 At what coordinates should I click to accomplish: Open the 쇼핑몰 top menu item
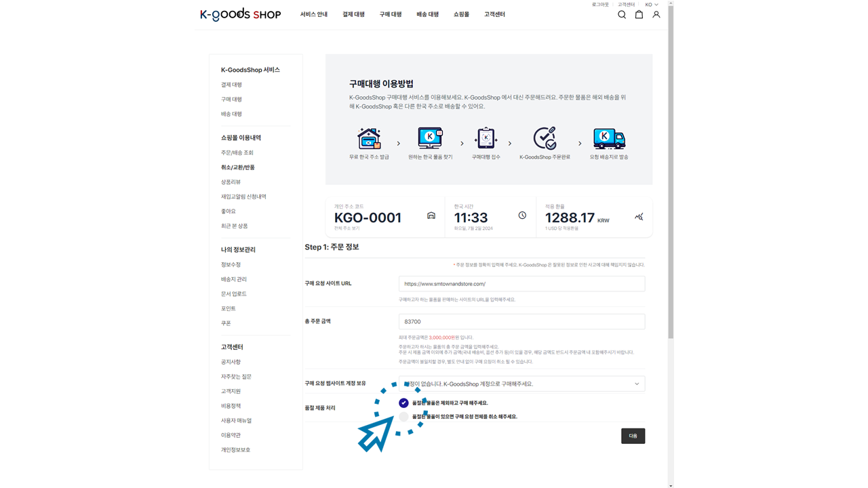coord(461,14)
